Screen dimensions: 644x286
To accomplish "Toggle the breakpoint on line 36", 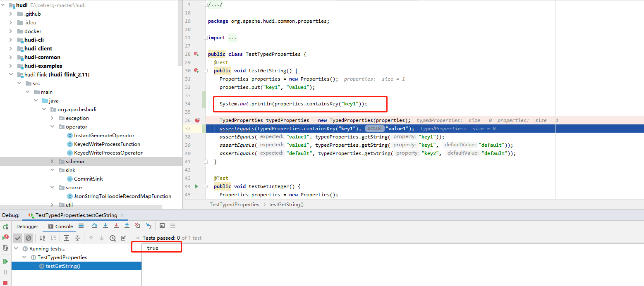I will click(197, 120).
